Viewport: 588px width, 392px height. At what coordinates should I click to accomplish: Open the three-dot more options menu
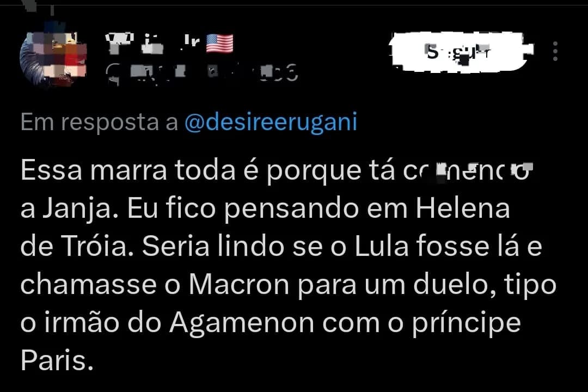[x=555, y=51]
